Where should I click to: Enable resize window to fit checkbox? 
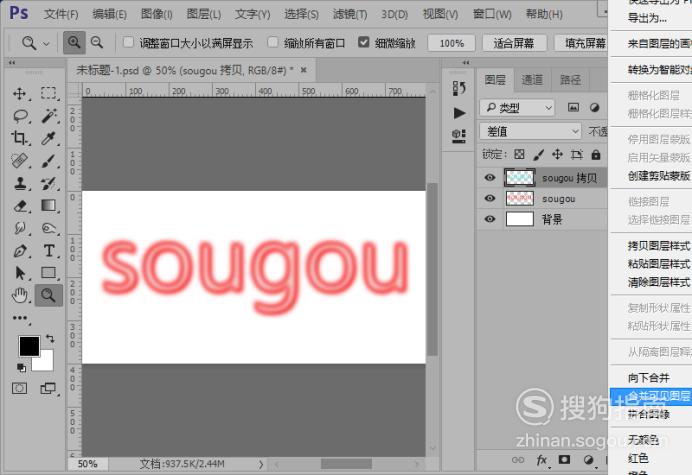pos(128,42)
